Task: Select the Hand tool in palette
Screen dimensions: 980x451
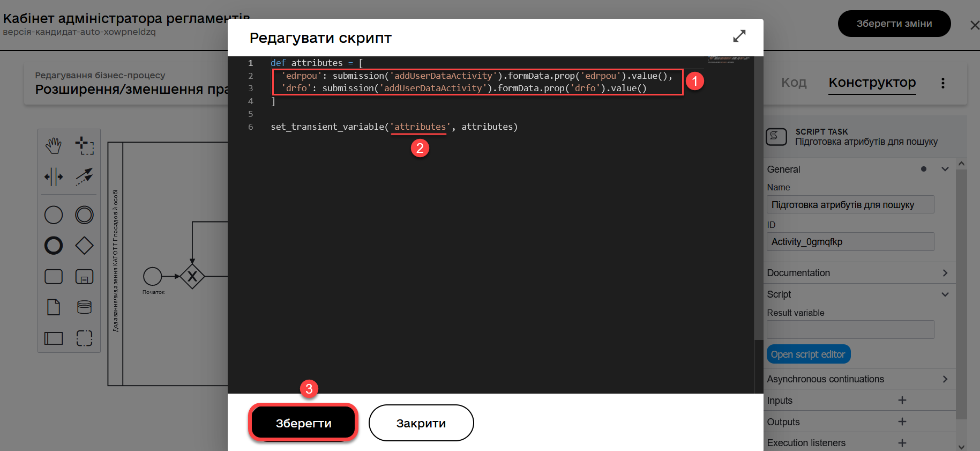Action: pyautogui.click(x=54, y=145)
